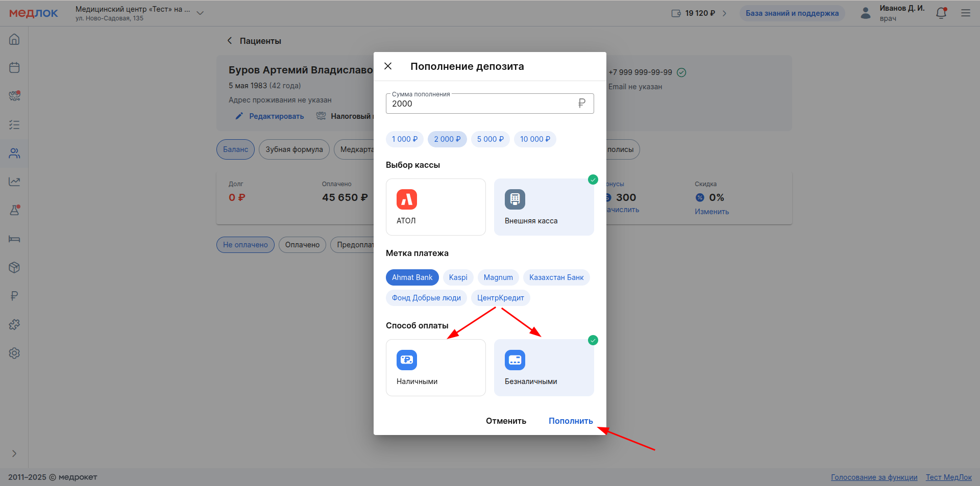980x486 pixels.
Task: Expand the sidebar with bottom chevron
Action: [x=14, y=453]
